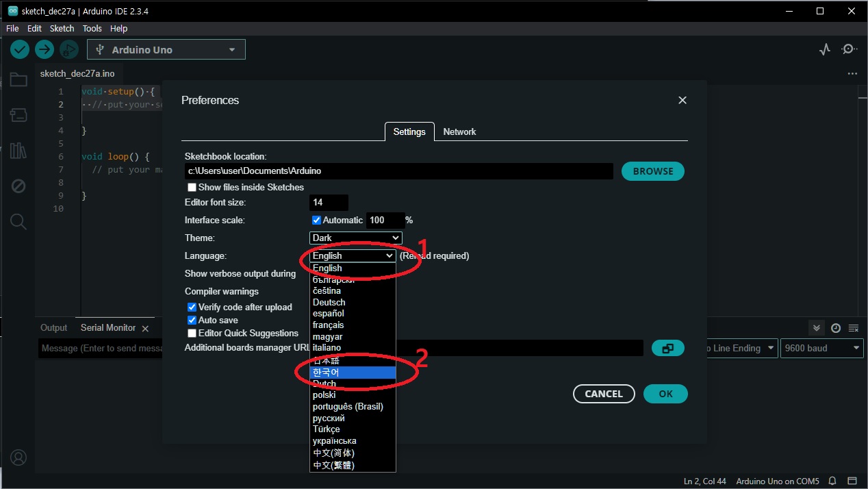Select čeština in language list
Screen dimensions: 868x489
tap(353, 290)
